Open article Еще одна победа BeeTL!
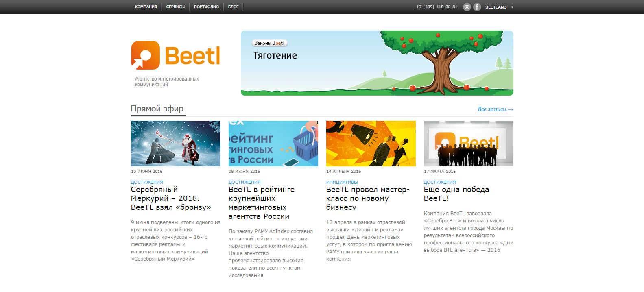 tap(456, 194)
